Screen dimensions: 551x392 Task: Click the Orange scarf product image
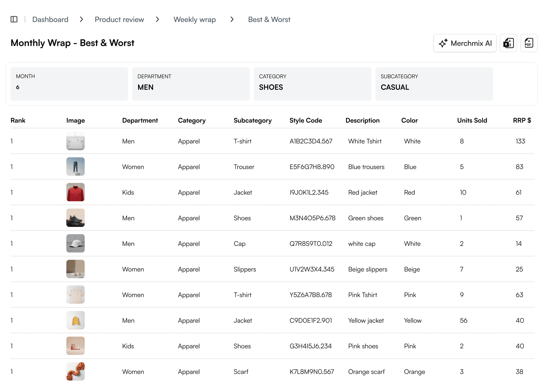(76, 372)
